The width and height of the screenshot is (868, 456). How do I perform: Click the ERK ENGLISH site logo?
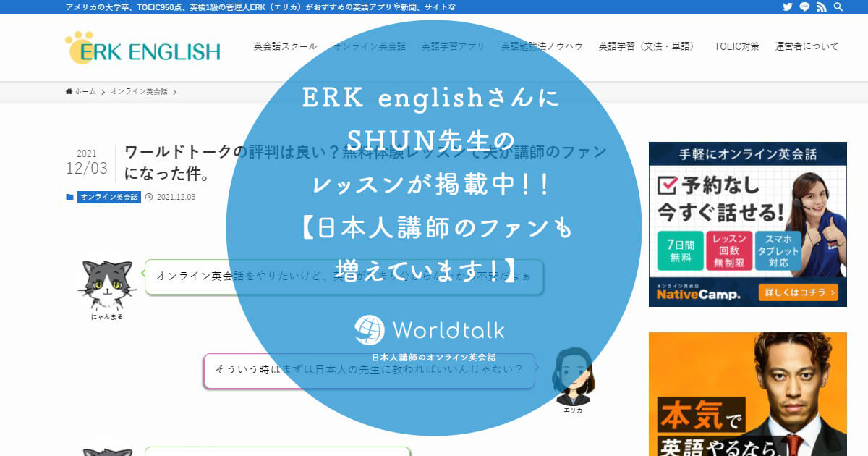pos(142,48)
